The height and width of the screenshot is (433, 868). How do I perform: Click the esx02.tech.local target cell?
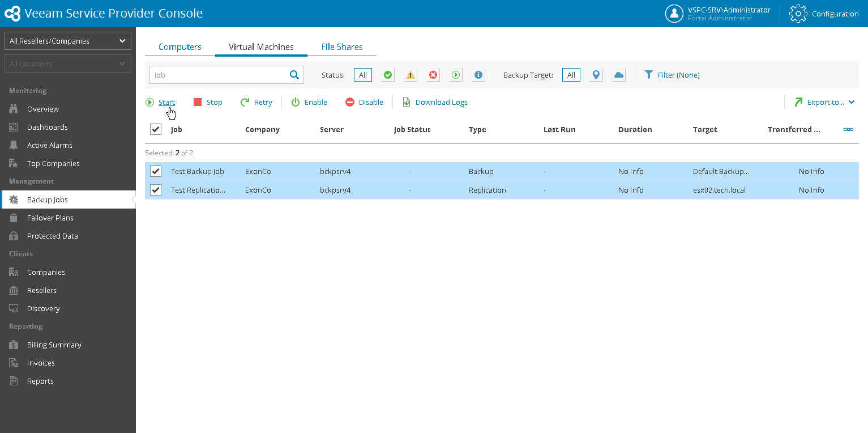[x=719, y=190]
